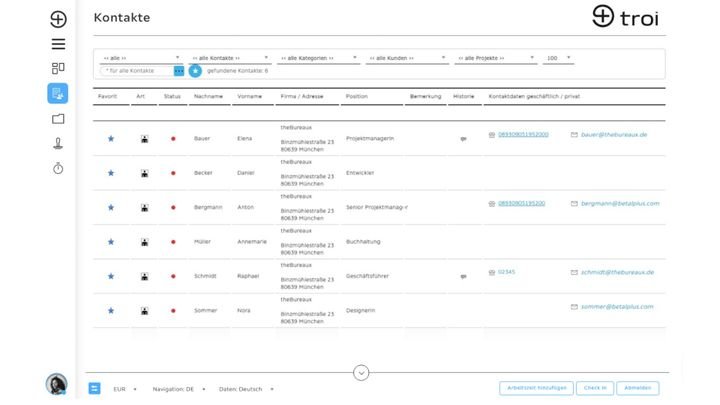Image resolution: width=720 pixels, height=405 pixels.
Task: Open the hamburger menu in sidebar
Action: click(58, 44)
